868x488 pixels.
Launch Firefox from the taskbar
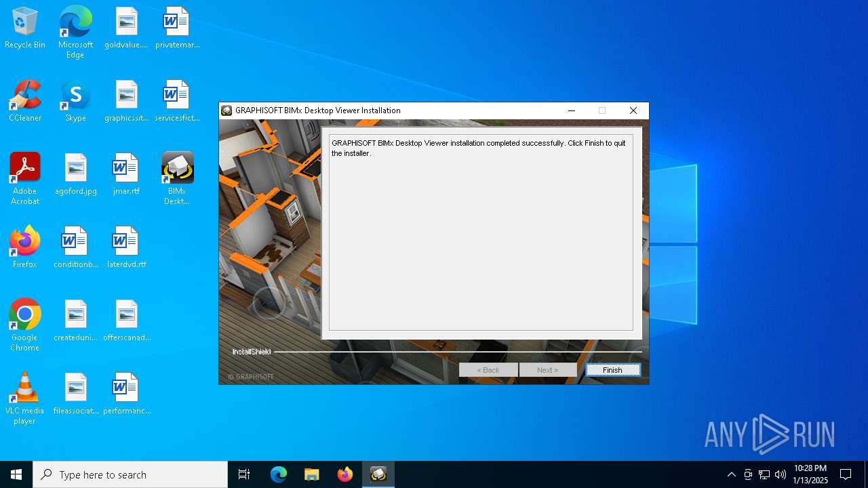[x=344, y=474]
